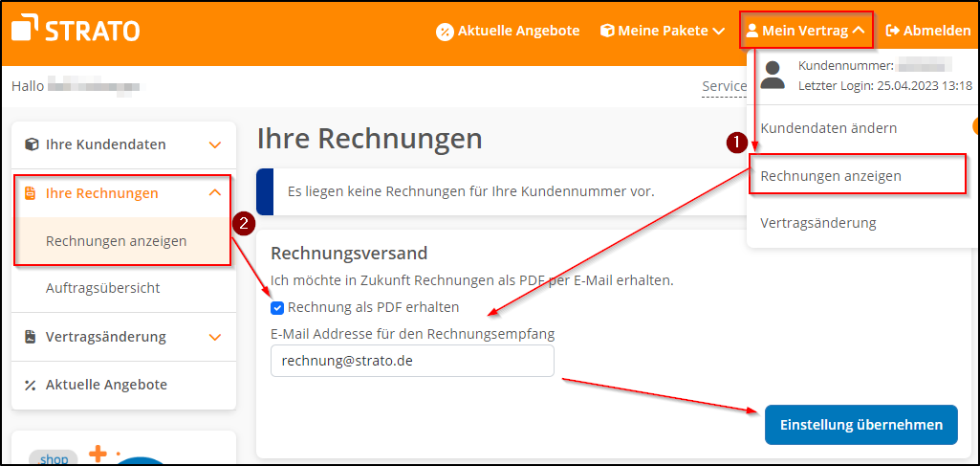Click the percent icon beside Aktuelle Angebote in header
This screenshot has width=980, height=466.
tap(445, 31)
